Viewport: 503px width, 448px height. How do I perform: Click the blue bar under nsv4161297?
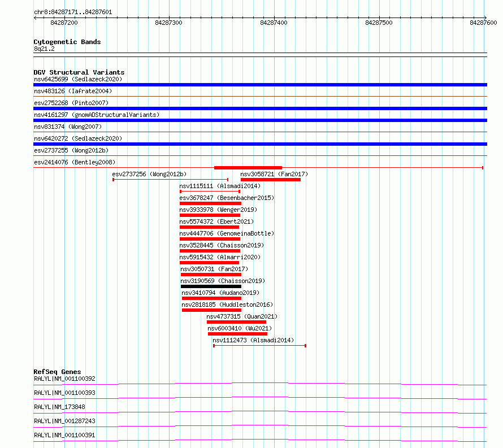coord(260,120)
